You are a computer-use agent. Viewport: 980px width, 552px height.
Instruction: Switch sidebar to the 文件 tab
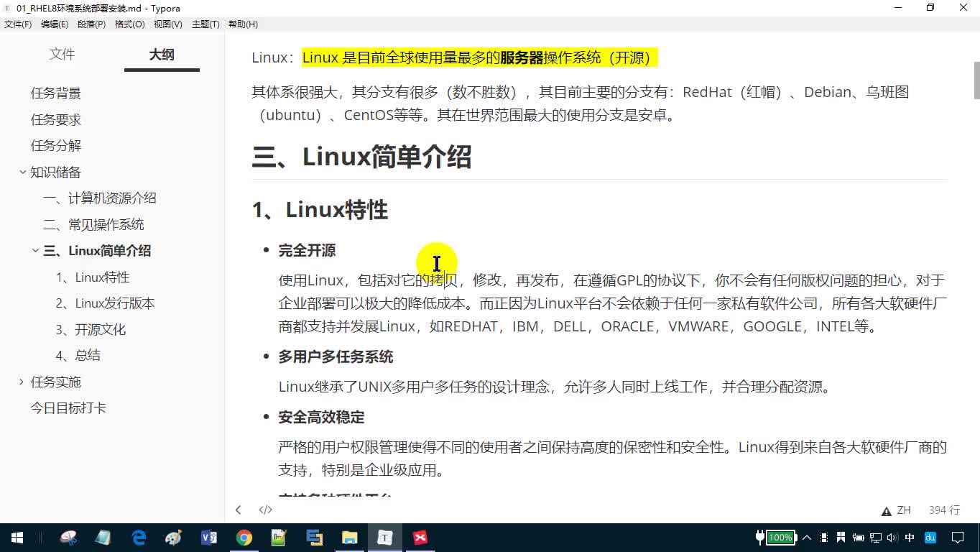click(x=62, y=55)
